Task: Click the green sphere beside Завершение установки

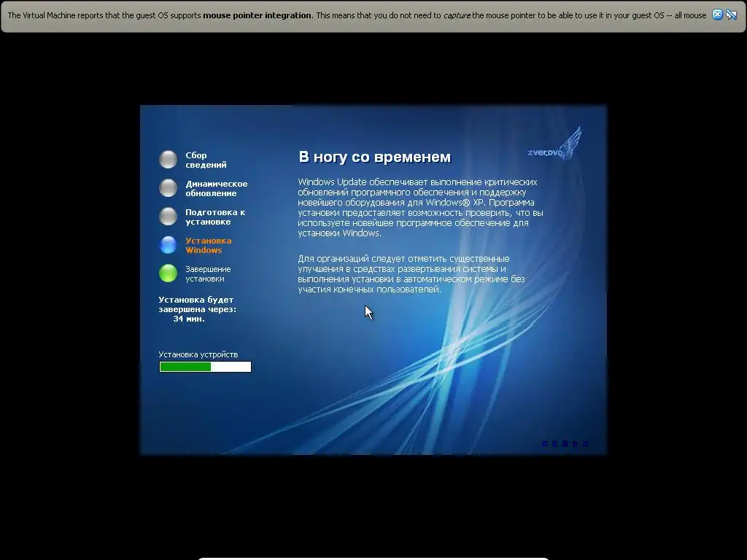Action: tap(169, 273)
